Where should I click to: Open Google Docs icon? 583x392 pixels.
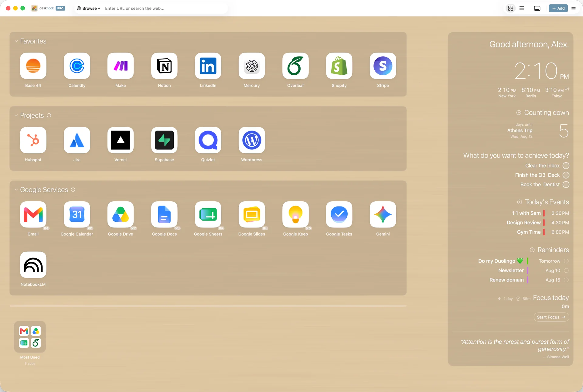coord(164,214)
